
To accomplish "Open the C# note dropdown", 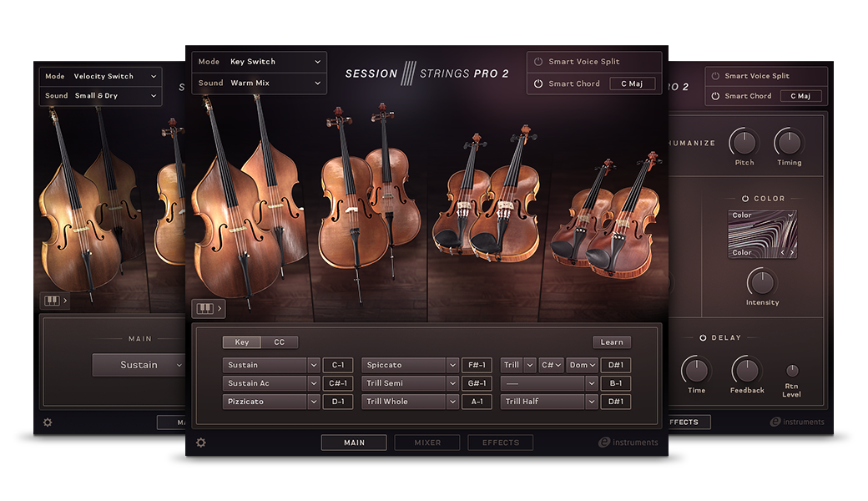I will pyautogui.click(x=552, y=365).
